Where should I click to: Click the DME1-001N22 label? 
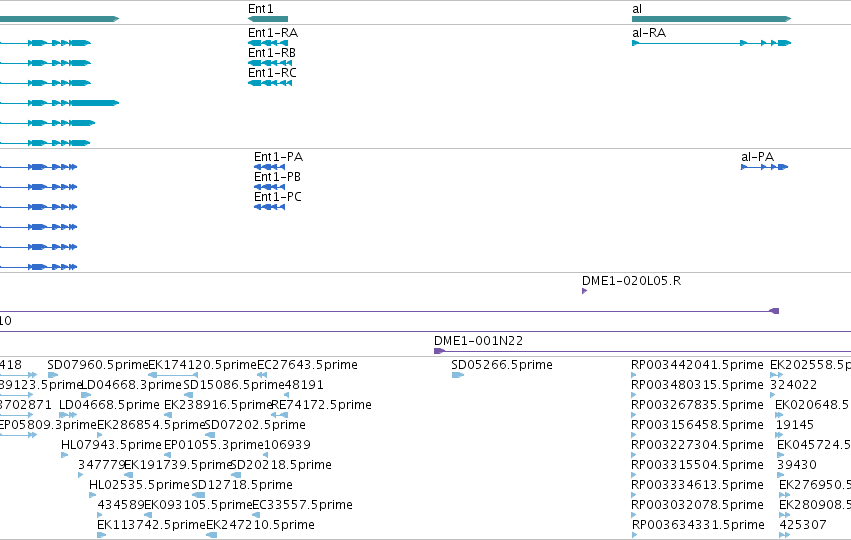pos(478,341)
